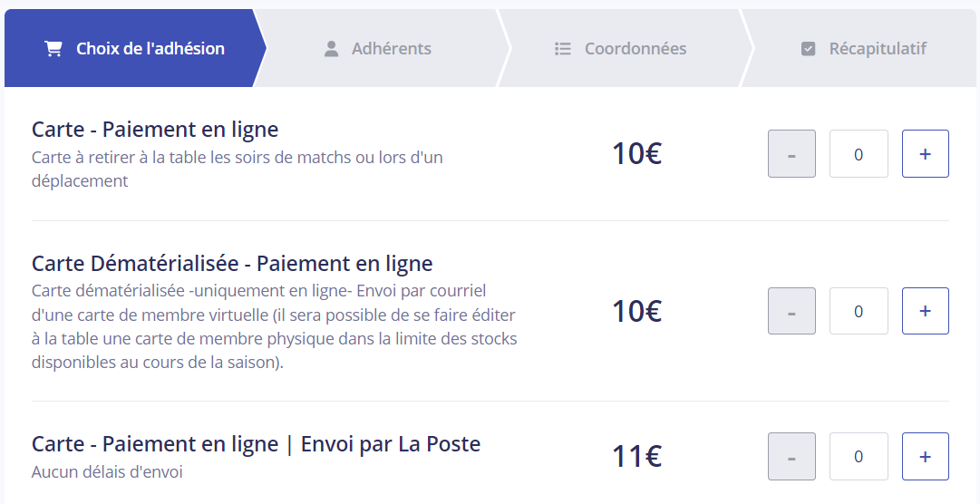Focus quantity field for Carte - Paiement en ligne
The width and height of the screenshot is (980, 504).
pos(859,154)
